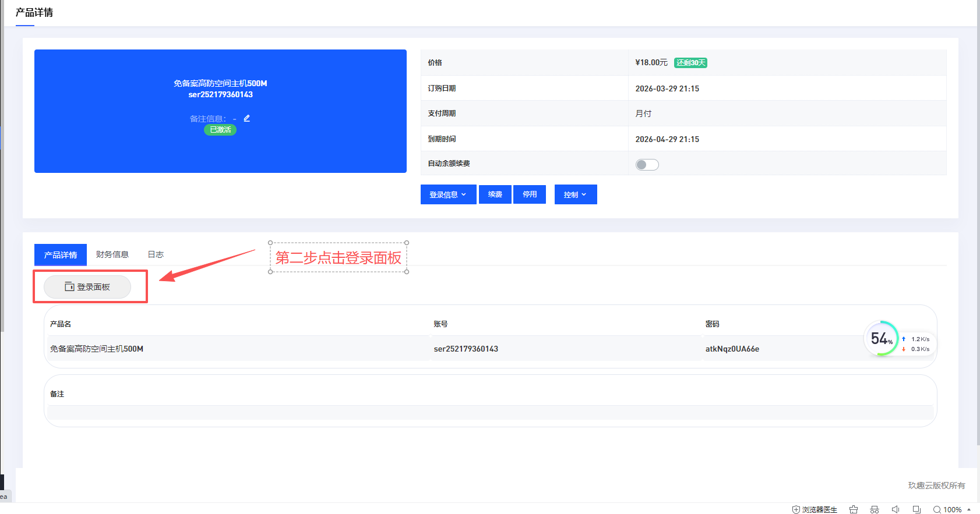Expand zoom level arrow next to 100%
The image size is (980, 514).
969,509
